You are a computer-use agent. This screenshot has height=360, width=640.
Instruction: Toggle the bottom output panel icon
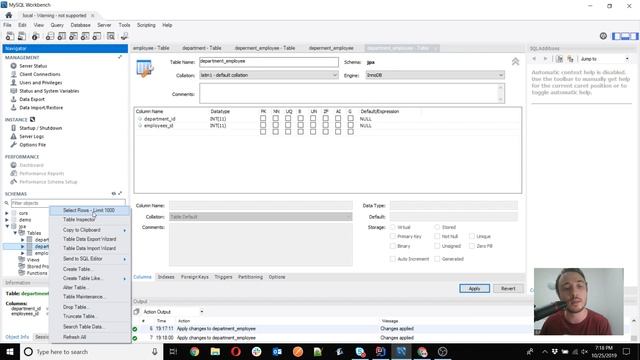(x=625, y=36)
